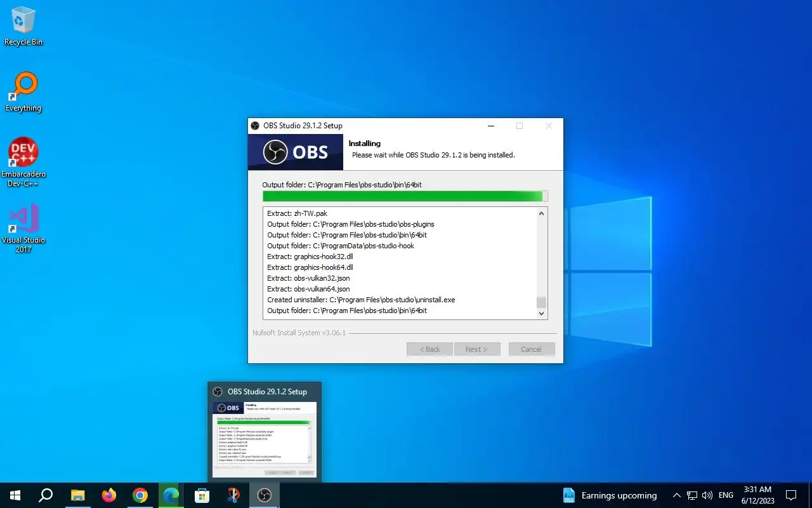Open the clock showing 3:31 AM

tap(757, 495)
